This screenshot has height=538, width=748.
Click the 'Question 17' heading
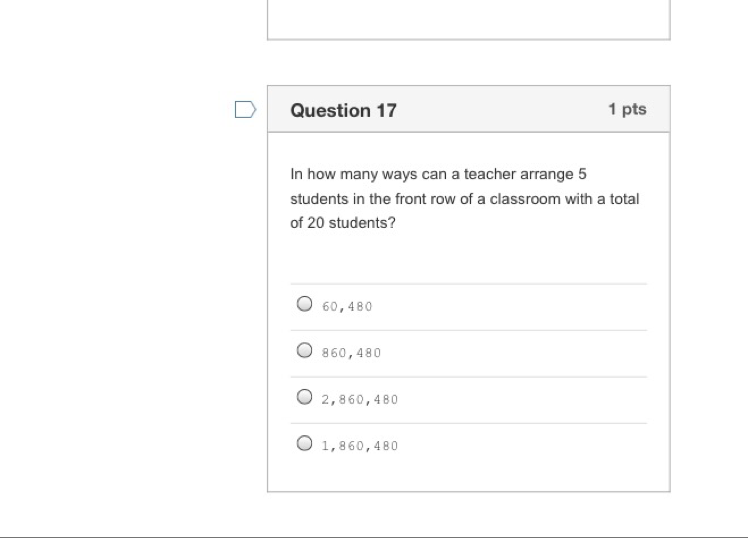[343, 111]
